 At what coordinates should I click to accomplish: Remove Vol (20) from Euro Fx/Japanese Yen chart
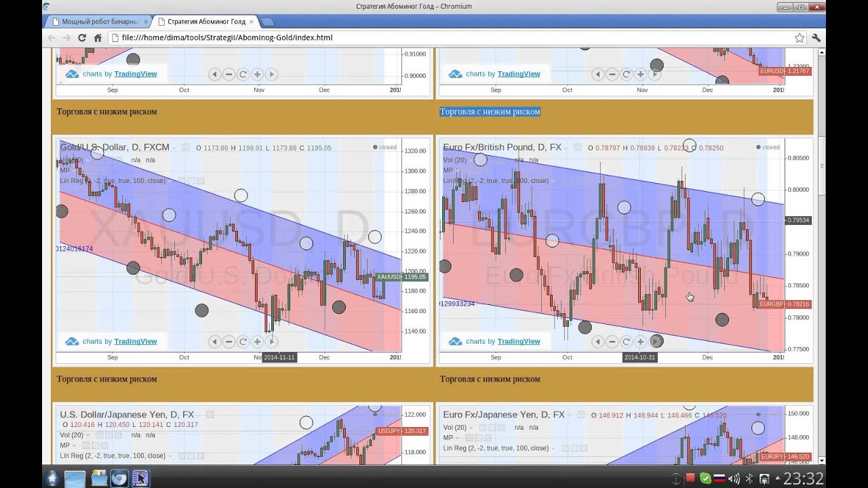click(x=501, y=428)
